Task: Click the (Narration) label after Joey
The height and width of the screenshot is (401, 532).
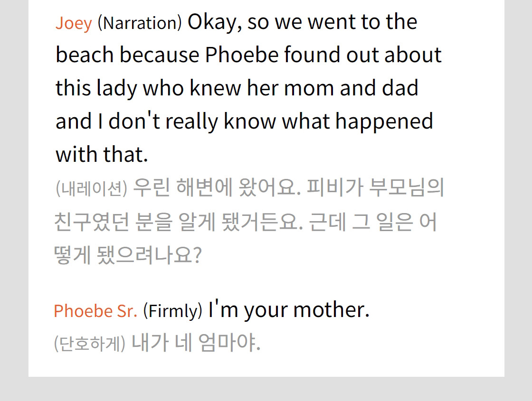Action: tap(140, 23)
